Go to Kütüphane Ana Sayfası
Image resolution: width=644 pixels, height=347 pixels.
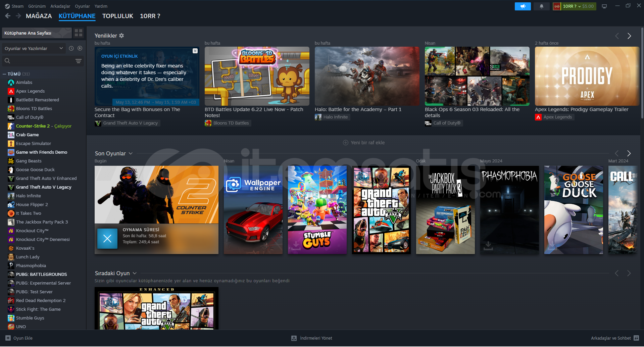point(37,33)
